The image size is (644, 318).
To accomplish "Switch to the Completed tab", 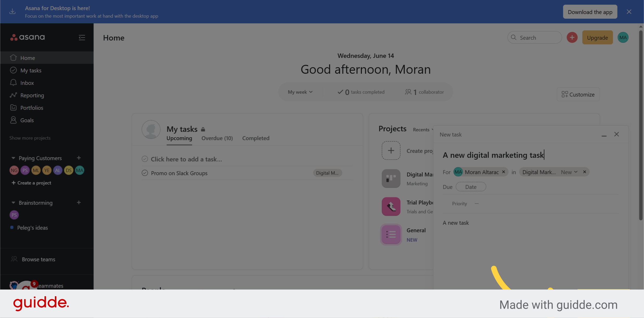I will point(256,138).
